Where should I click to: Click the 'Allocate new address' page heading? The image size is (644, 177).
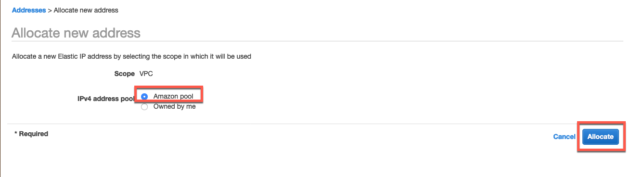76,33
